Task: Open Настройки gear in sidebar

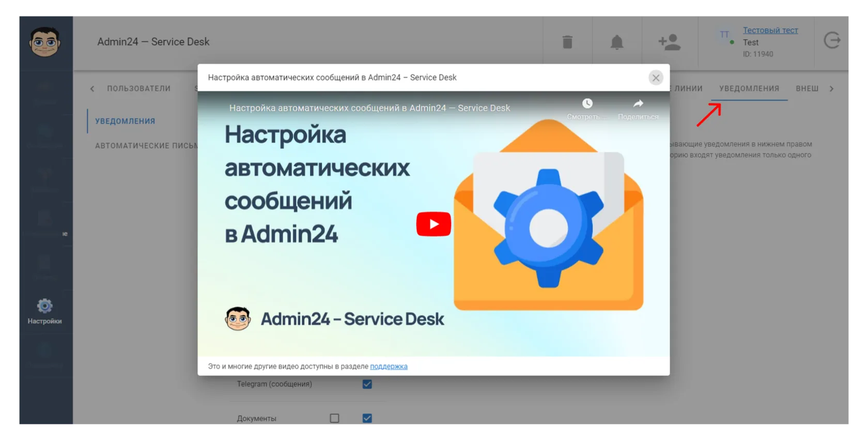Action: (x=45, y=311)
